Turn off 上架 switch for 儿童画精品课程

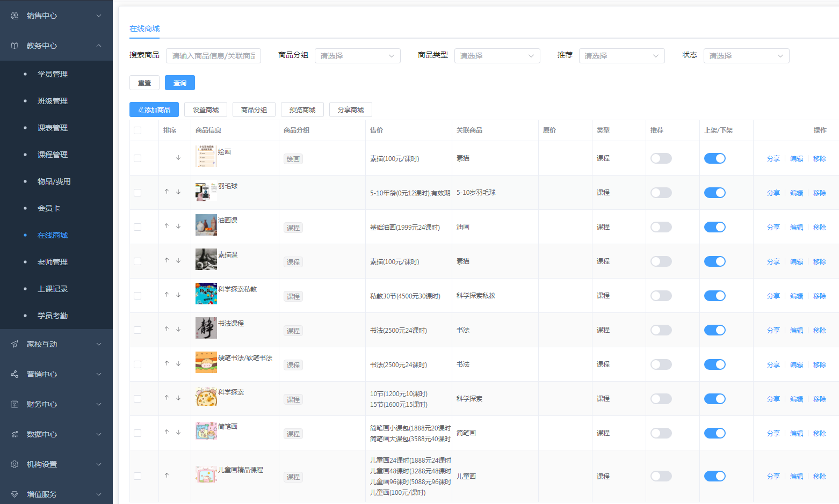pos(715,476)
